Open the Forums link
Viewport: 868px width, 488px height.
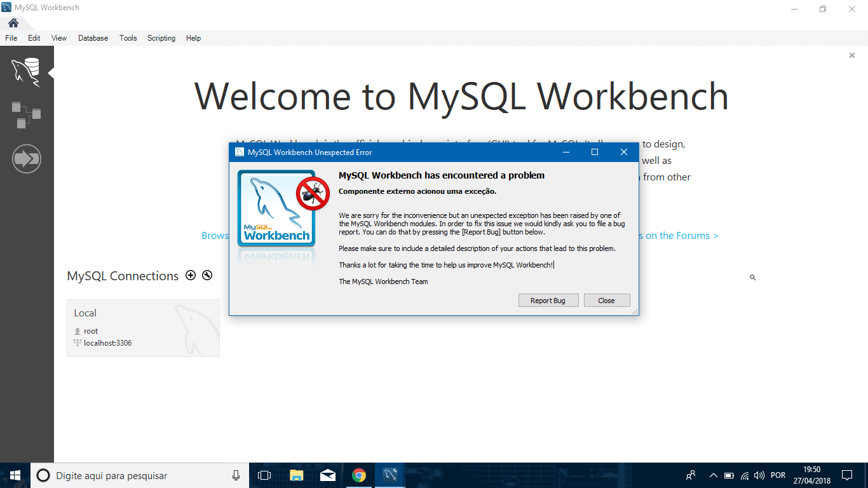point(679,236)
